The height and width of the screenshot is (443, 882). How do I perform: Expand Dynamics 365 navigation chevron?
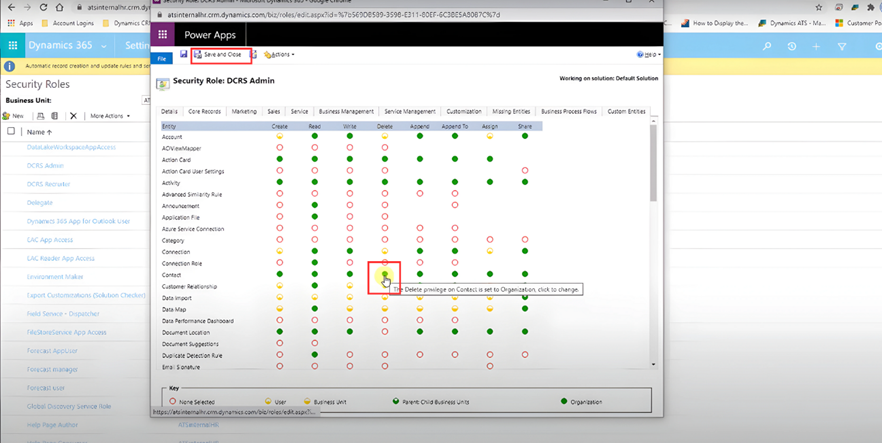(104, 46)
